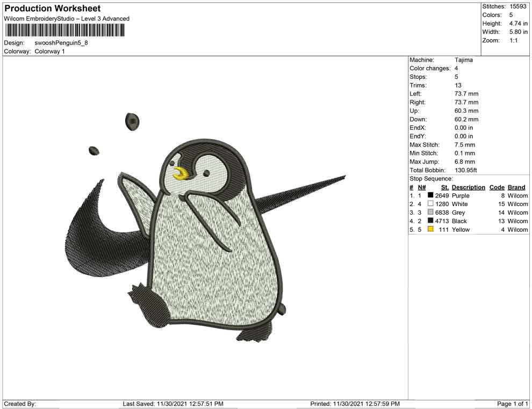The image size is (532, 409).
Task: Click the 'Page 1 of 1' indicator
Action: 512,404
